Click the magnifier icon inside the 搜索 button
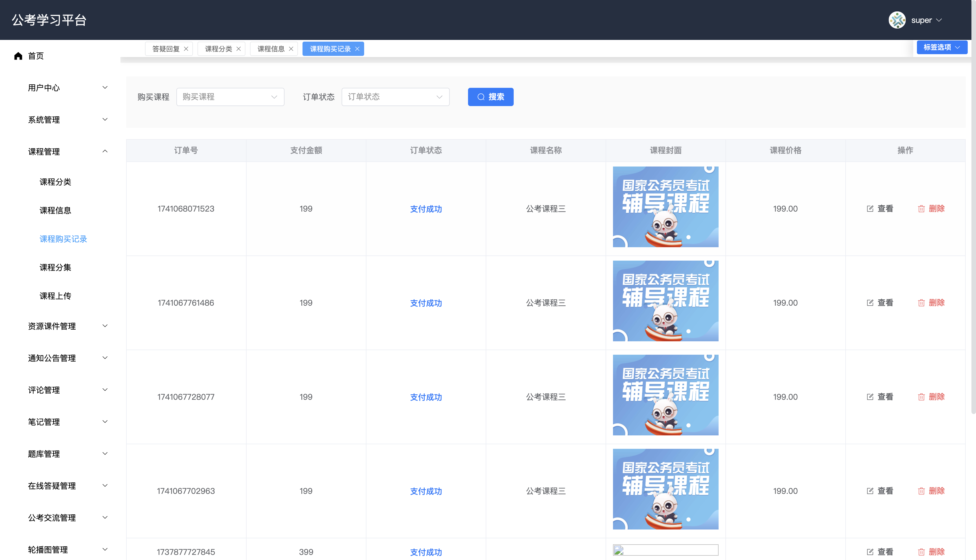The height and width of the screenshot is (560, 976). [x=481, y=97]
